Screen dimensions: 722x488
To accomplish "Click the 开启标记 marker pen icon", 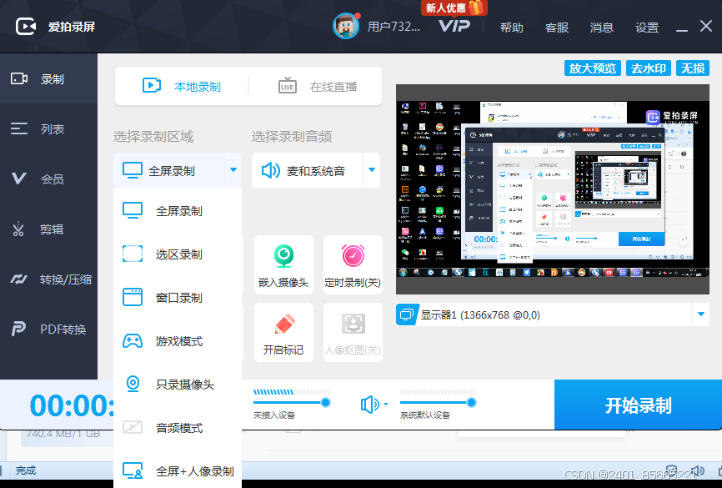I will click(x=284, y=324).
